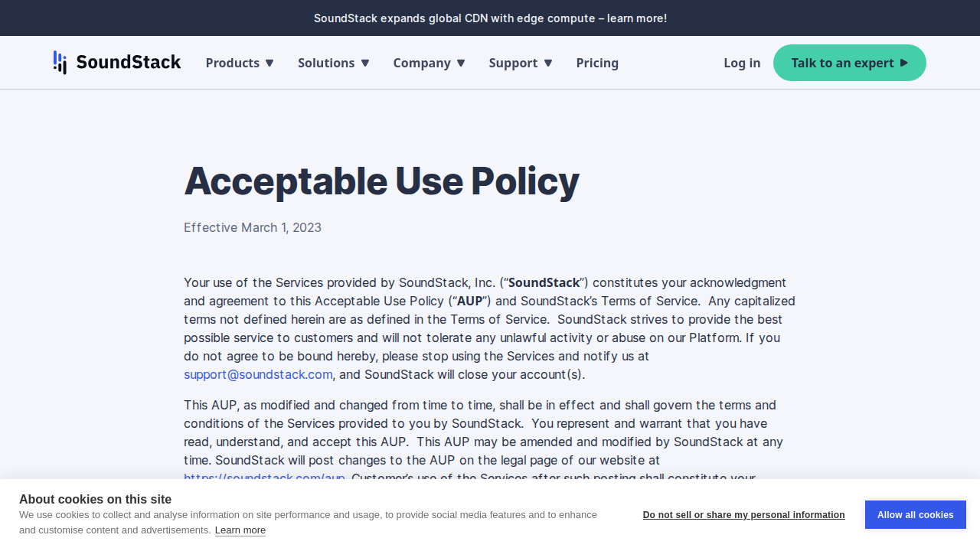Expand the Products dropdown arrow
The width and height of the screenshot is (980, 551).
269,63
